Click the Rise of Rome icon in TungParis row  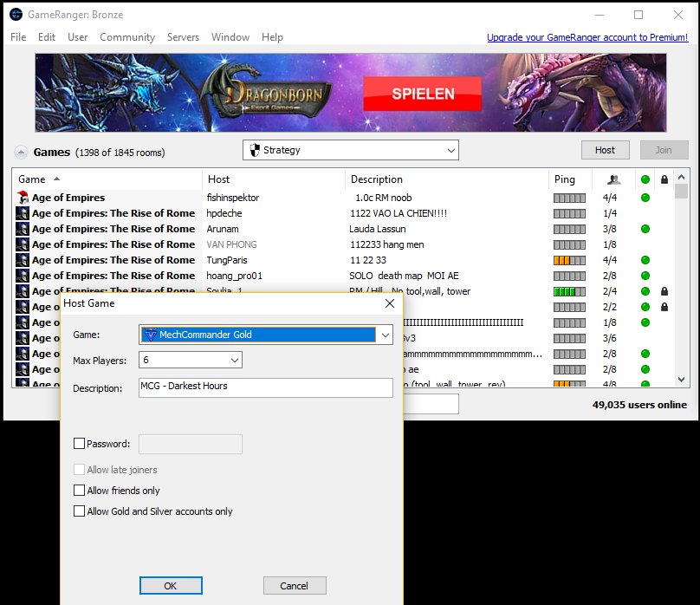tap(23, 260)
